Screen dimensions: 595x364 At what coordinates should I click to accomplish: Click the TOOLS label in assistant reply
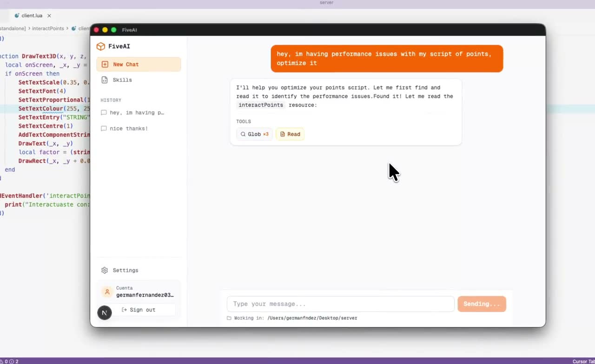pyautogui.click(x=244, y=122)
